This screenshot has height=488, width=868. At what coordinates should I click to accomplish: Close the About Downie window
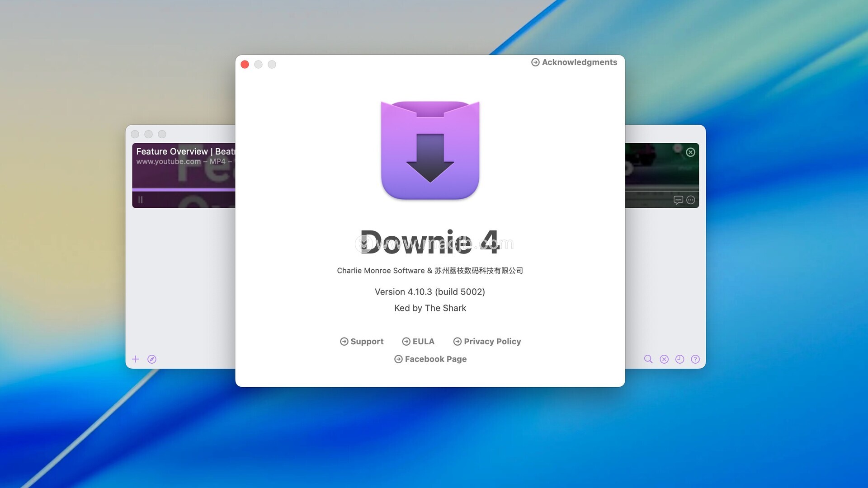pyautogui.click(x=245, y=65)
